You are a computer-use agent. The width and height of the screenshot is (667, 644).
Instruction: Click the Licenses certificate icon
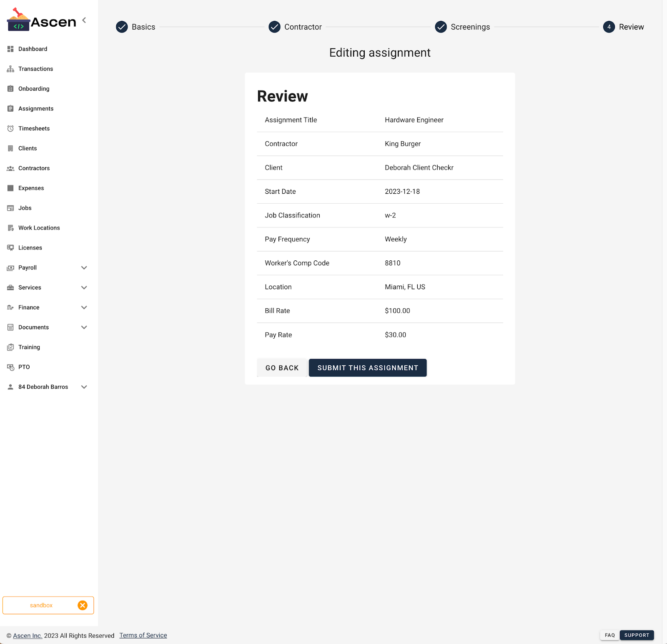pos(10,248)
